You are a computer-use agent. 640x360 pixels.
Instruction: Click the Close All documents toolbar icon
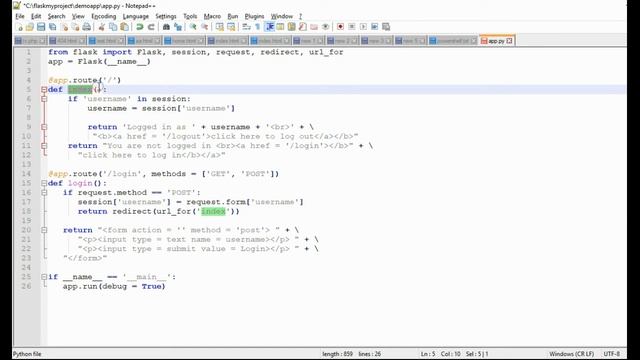pos(75,27)
